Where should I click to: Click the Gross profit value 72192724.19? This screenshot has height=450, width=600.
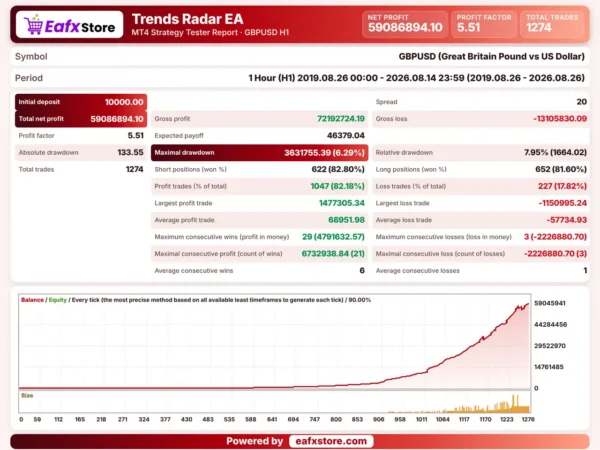(x=341, y=119)
